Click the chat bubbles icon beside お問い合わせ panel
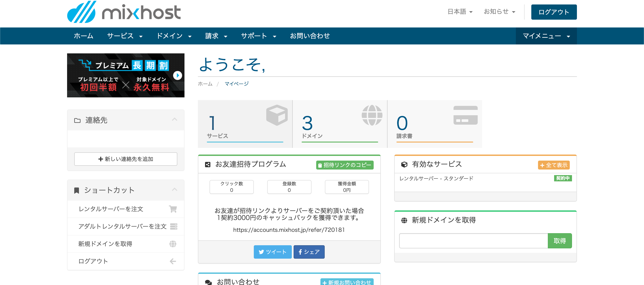644x285 pixels. (208, 282)
